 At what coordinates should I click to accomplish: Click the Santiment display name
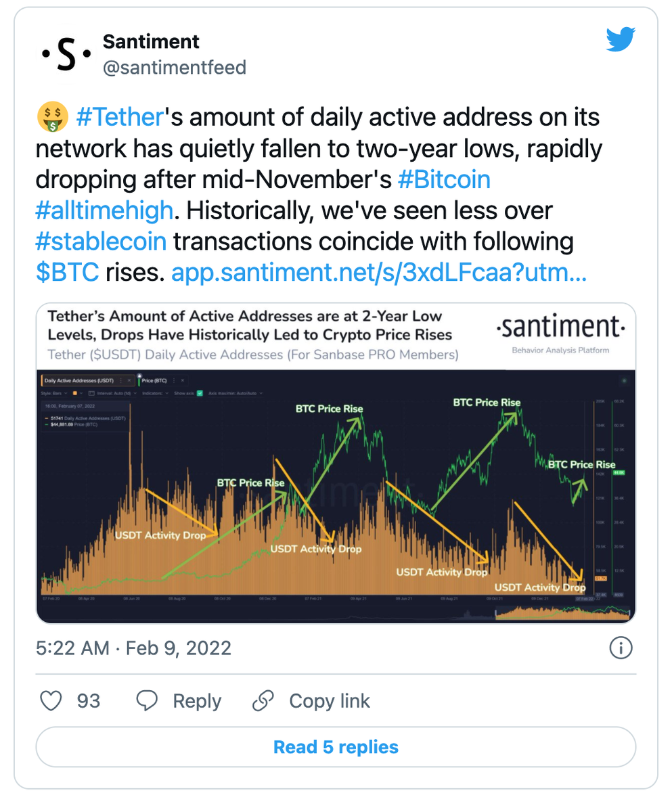[x=151, y=42]
